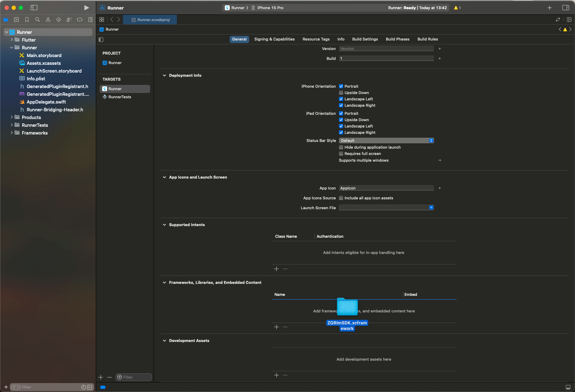
Task: Open the Status Bar Style dropdown
Action: pos(386,141)
